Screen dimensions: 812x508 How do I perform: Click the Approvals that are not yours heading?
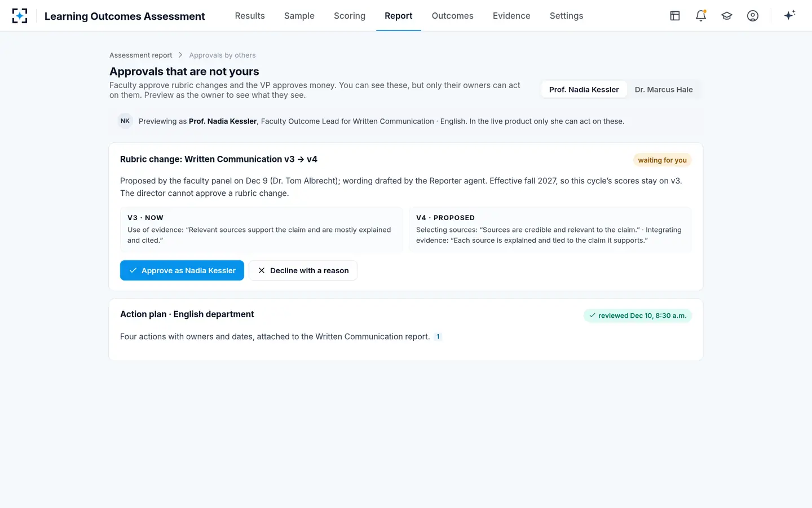point(184,71)
